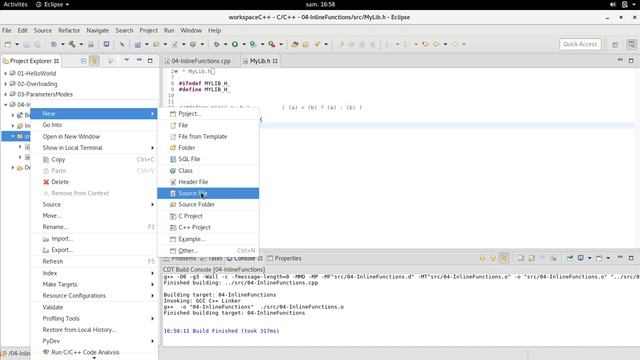Viewport: 640px width, 360px height.
Task: Click the C Project icon
Action: coord(173,216)
